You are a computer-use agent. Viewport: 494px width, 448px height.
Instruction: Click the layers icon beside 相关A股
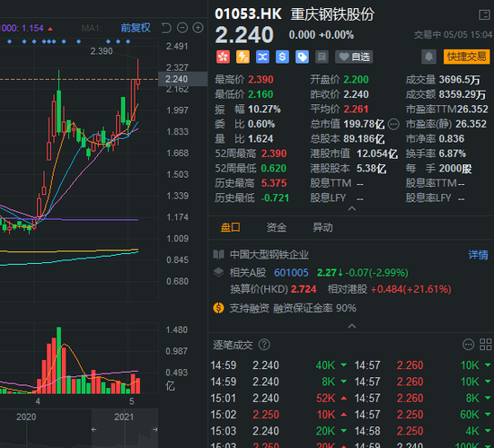click(x=218, y=272)
